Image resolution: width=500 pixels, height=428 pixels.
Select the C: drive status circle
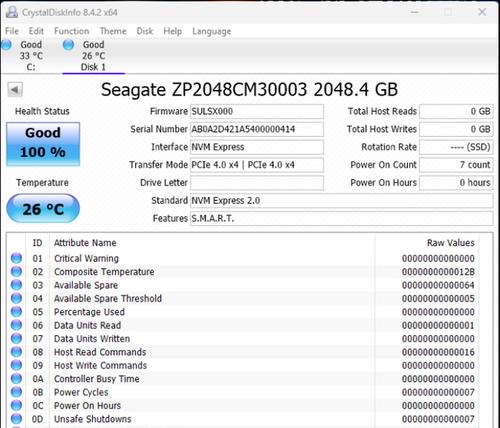click(x=6, y=45)
